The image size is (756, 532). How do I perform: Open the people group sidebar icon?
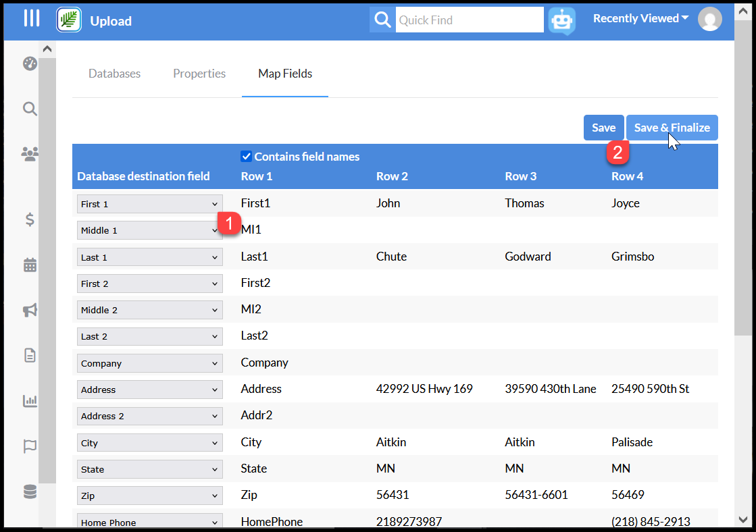pos(30,154)
